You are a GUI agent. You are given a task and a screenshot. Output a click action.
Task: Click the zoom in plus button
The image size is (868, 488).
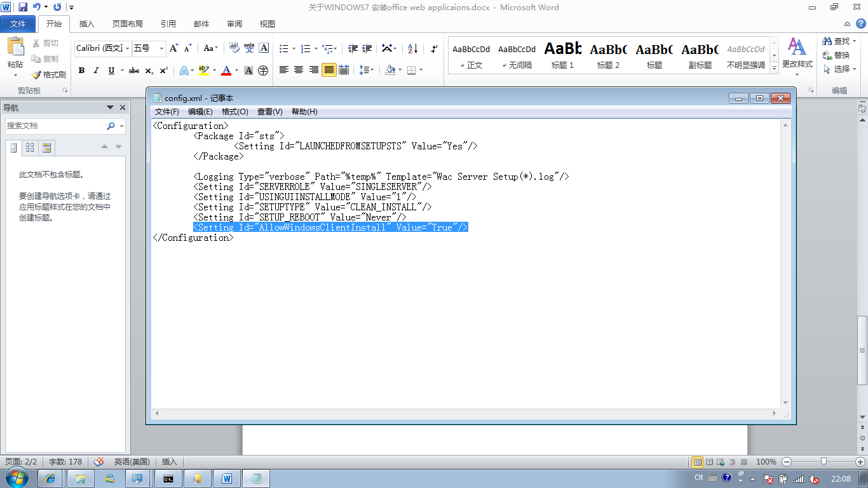tap(860, 462)
